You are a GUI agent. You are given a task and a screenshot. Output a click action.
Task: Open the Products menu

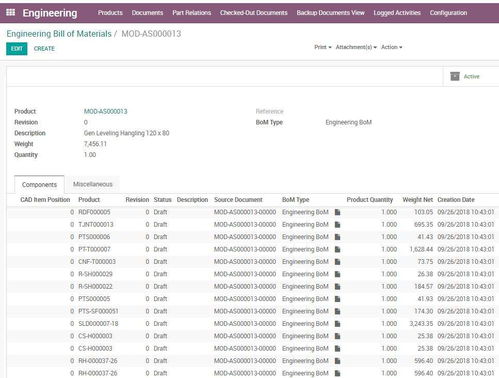(x=110, y=13)
